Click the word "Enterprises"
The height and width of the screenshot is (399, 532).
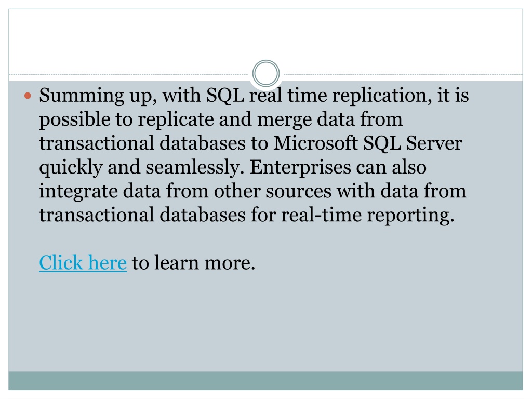[x=300, y=168]
